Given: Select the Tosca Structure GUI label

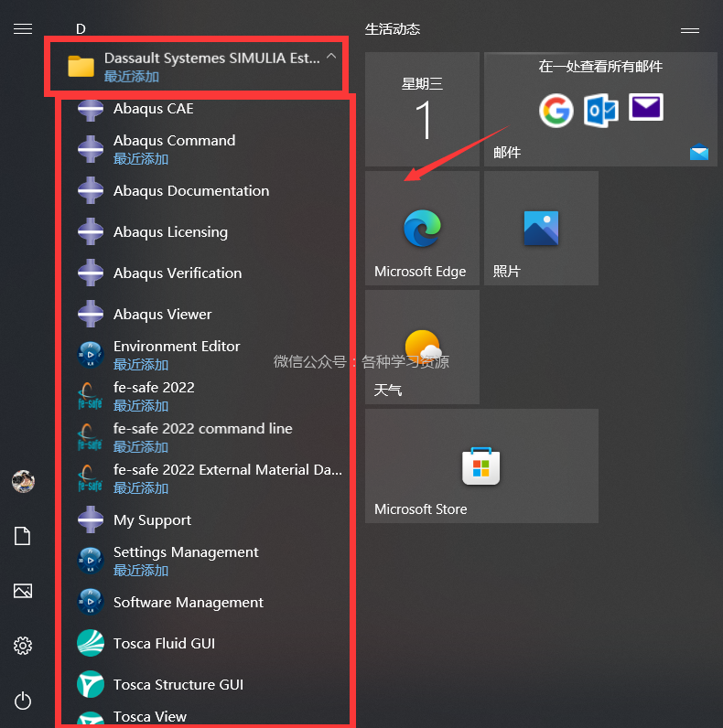Looking at the screenshot, I should click(178, 685).
